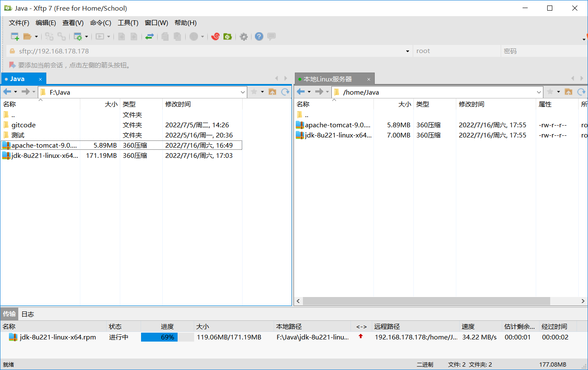Click the Copy toolbar icon
Image resolution: width=588 pixels, height=370 pixels.
point(165,36)
